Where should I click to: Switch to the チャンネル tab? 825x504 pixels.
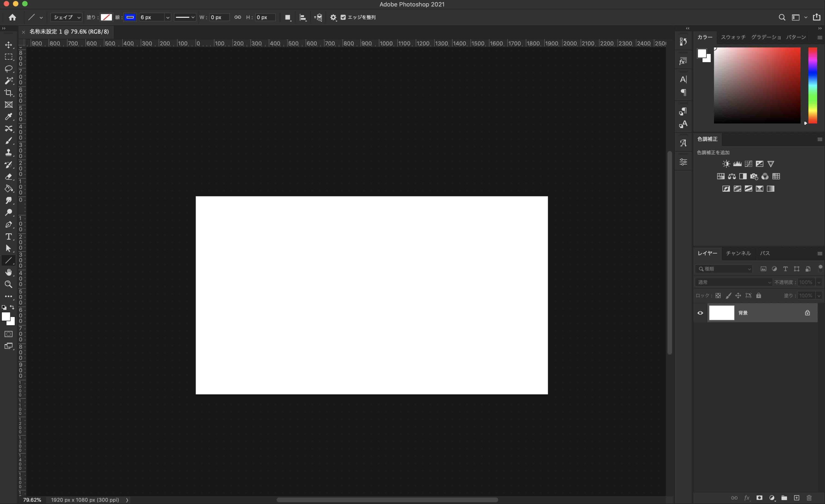pos(738,253)
